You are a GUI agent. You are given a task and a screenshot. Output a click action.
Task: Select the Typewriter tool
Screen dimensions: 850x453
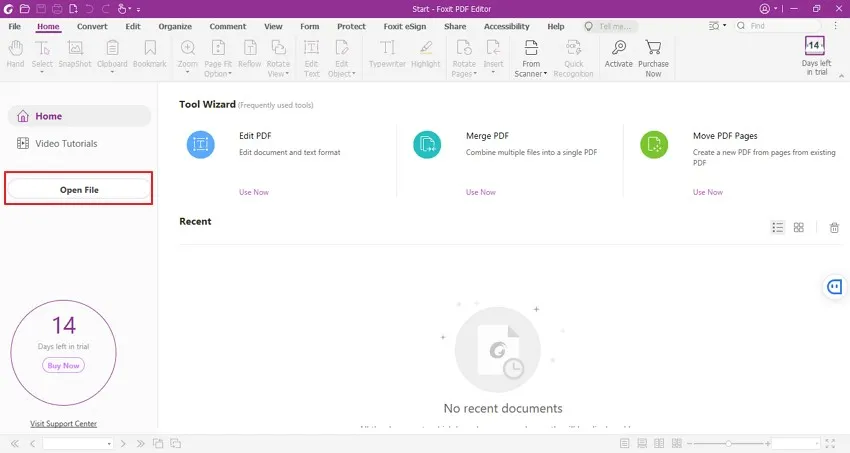pos(387,54)
